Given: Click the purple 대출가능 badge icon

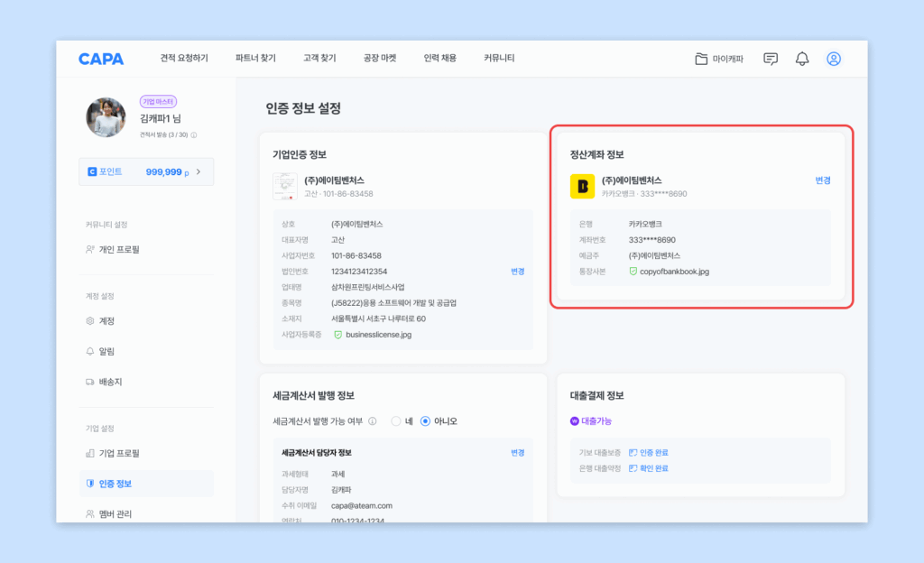Looking at the screenshot, I should pos(574,421).
